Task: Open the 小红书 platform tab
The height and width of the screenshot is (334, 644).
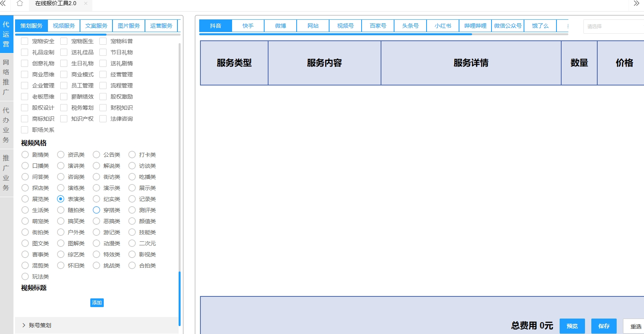Action: 443,26
